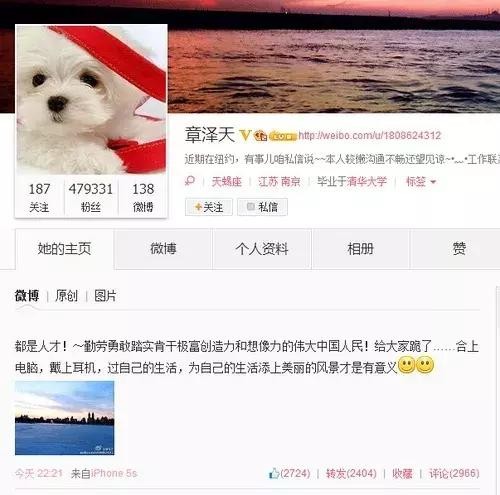Click the yellow level badge next to name
Image resolution: width=500 pixels, height=495 pixels.
click(282, 136)
